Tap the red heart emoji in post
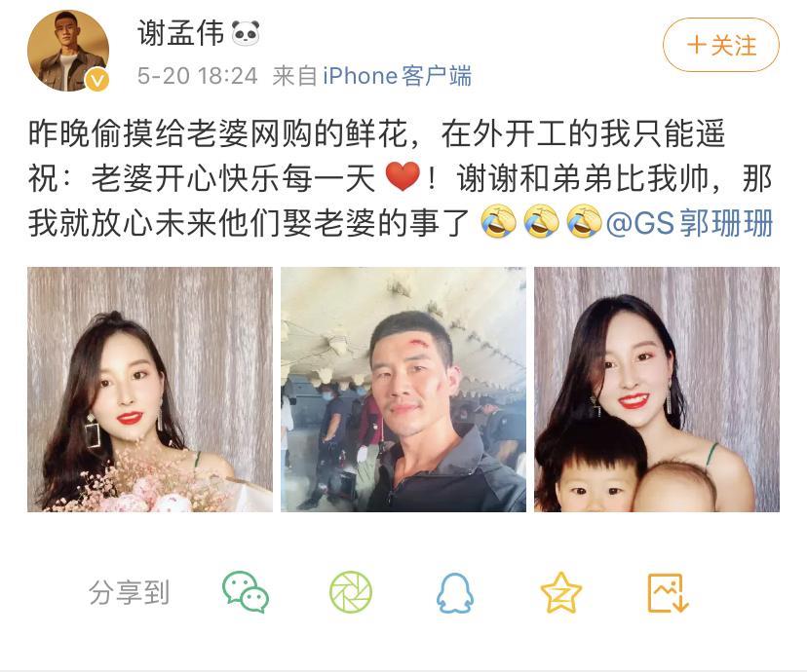 403,176
